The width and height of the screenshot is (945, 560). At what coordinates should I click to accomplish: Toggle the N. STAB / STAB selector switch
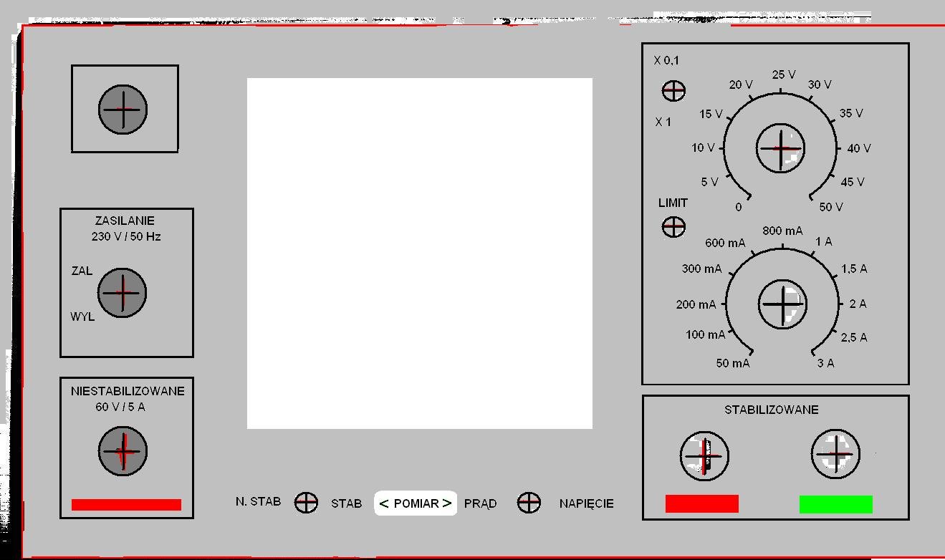307,503
